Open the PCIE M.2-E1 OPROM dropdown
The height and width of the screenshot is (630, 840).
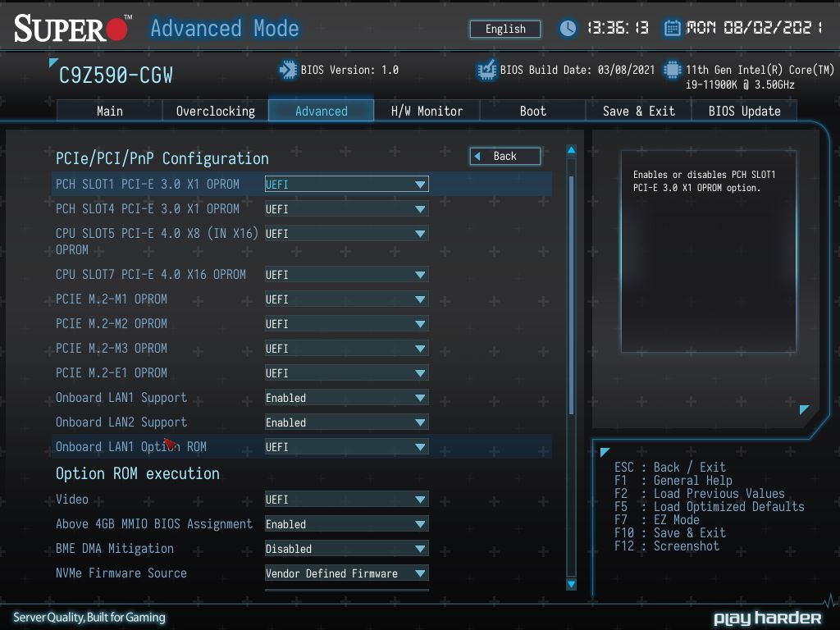click(347, 373)
